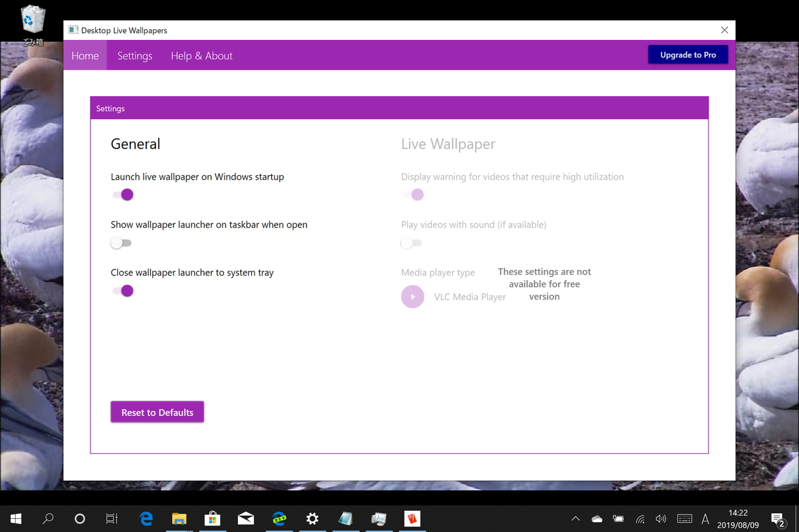799x532 pixels.
Task: Click the red app icon in taskbar
Action: click(412, 518)
